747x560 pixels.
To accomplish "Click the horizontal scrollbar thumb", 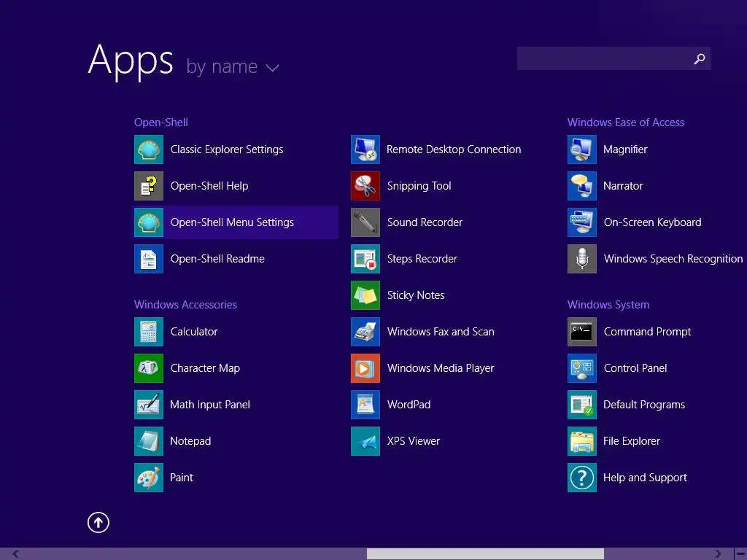I will pyautogui.click(x=485, y=554).
